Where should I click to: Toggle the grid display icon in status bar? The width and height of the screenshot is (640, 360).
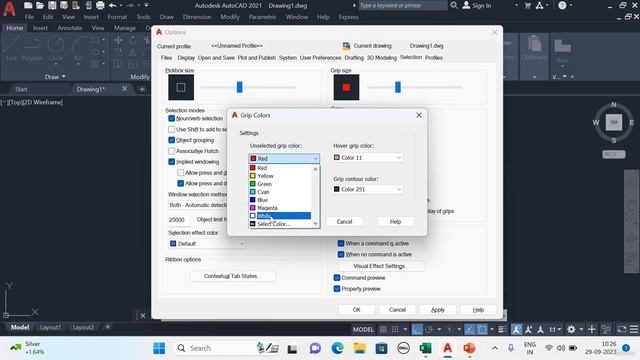click(383, 329)
